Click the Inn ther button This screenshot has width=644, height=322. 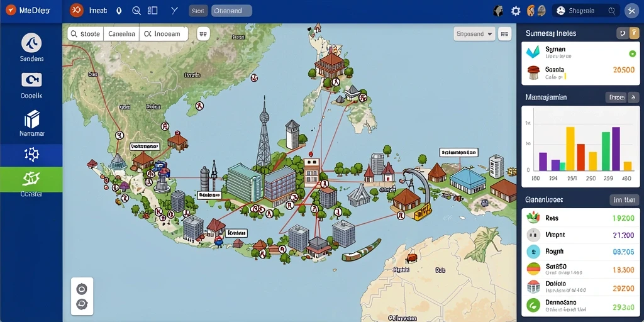click(623, 200)
